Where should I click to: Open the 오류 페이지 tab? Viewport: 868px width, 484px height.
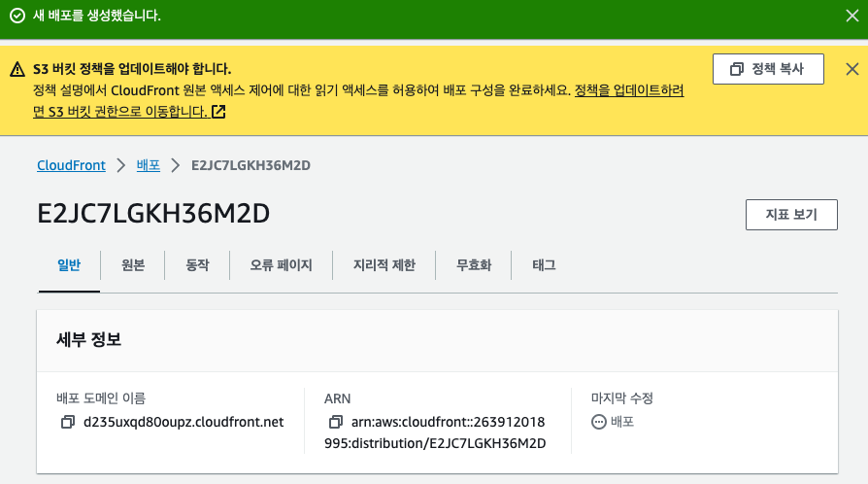[281, 265]
